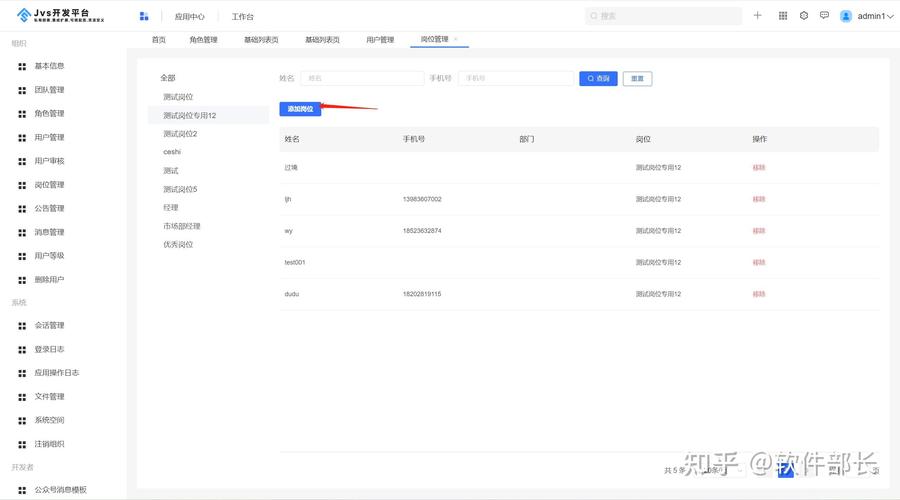Click phone number 13983607002

(422, 199)
